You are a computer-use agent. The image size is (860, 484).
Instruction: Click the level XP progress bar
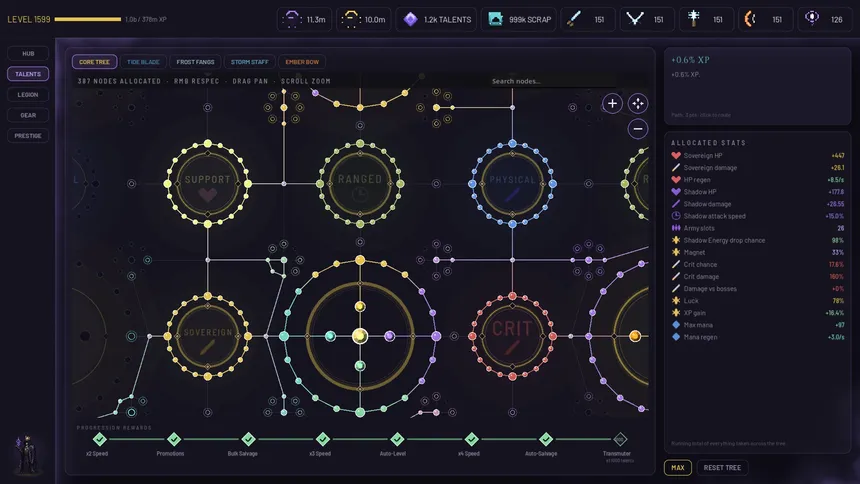pos(88,19)
